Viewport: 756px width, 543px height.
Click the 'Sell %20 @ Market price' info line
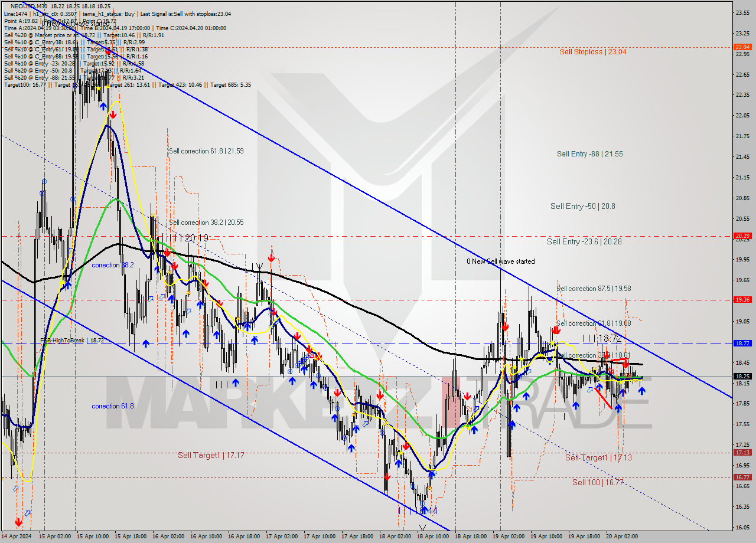coord(83,35)
